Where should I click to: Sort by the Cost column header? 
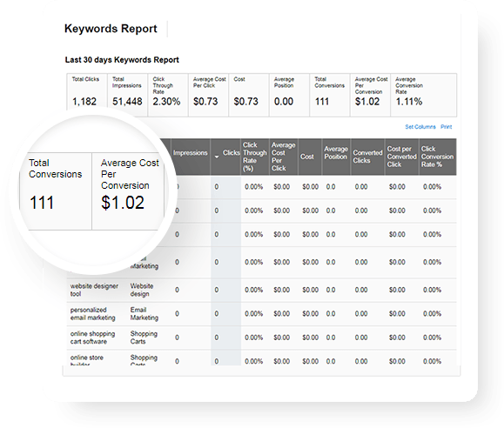307,157
